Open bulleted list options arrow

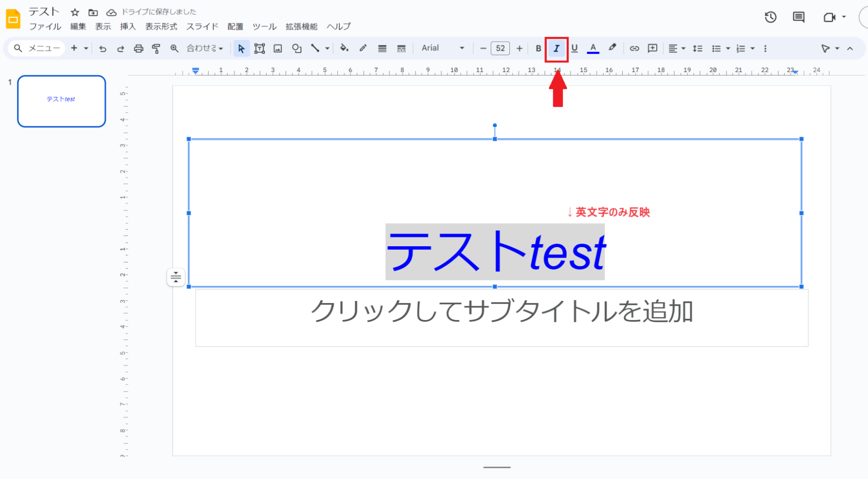coord(728,49)
